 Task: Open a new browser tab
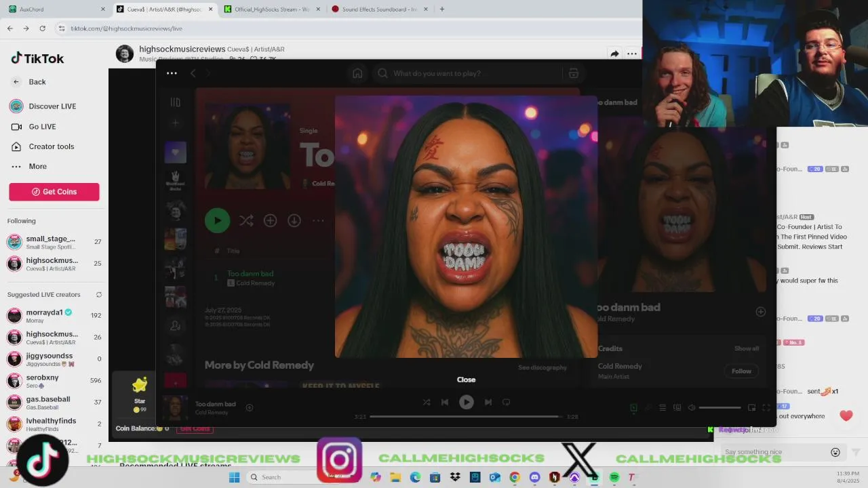442,9
